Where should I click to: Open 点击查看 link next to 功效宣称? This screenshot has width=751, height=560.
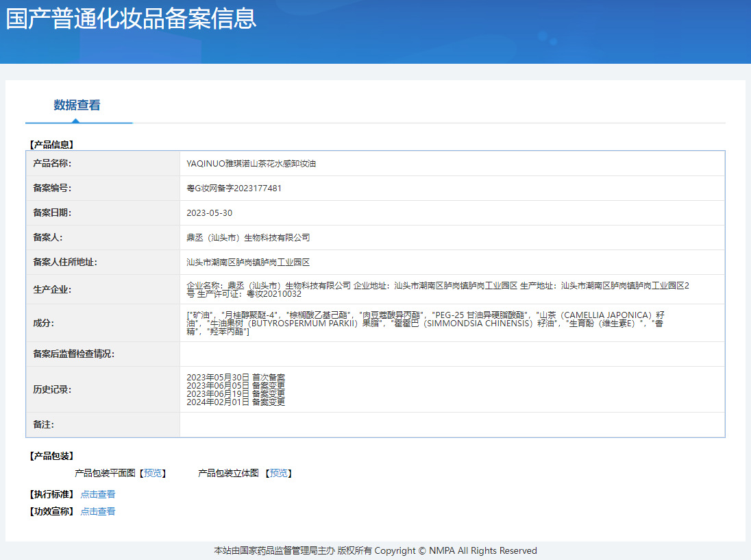(98, 511)
